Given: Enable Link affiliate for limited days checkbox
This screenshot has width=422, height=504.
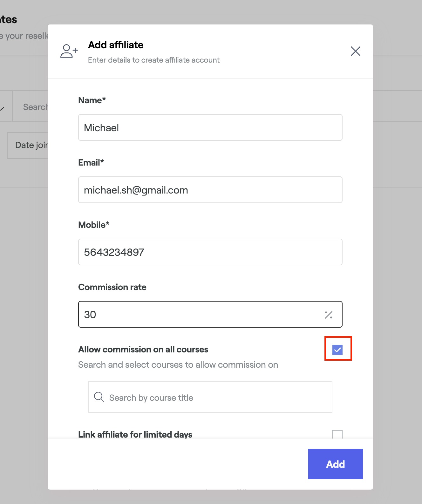Looking at the screenshot, I should [337, 434].
